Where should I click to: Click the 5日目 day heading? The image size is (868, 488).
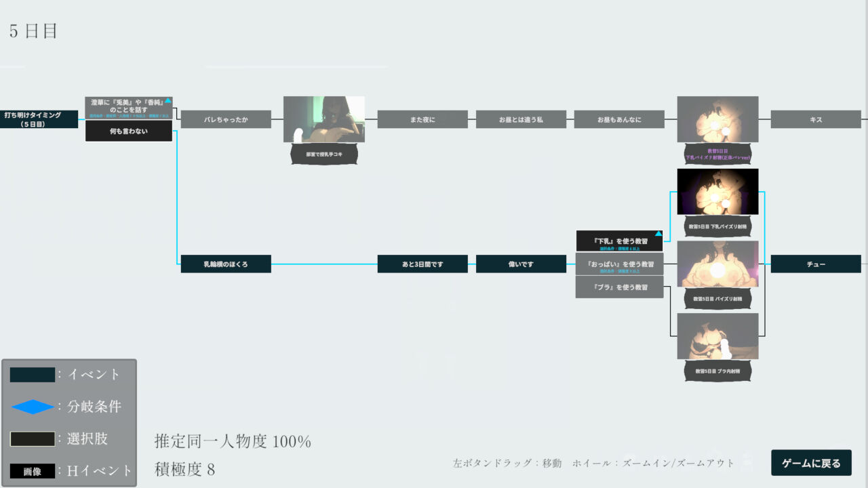[33, 31]
